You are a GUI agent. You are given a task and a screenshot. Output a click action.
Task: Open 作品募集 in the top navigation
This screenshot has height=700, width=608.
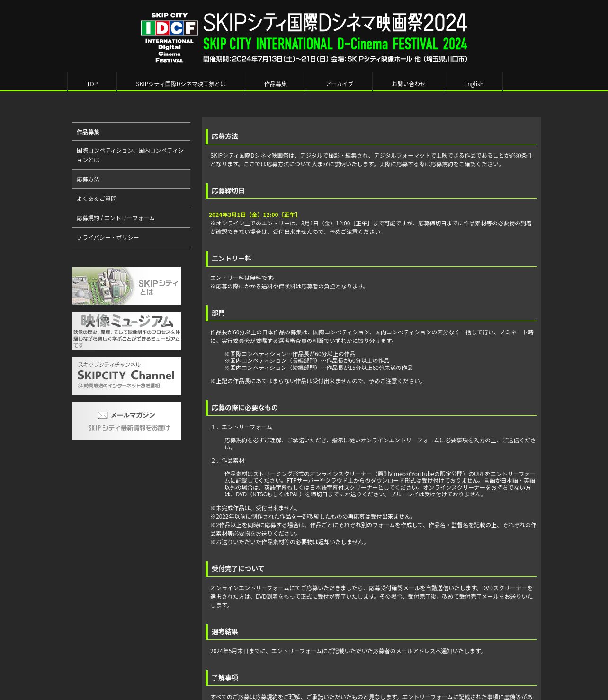pyautogui.click(x=276, y=84)
